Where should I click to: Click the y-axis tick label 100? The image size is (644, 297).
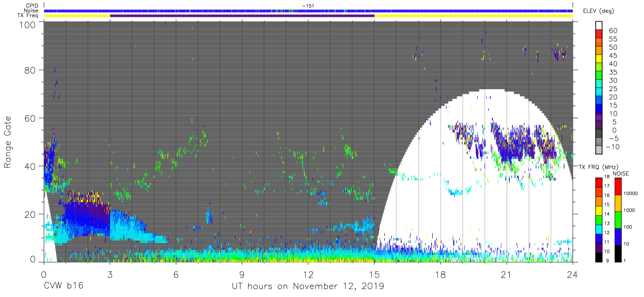[28, 25]
